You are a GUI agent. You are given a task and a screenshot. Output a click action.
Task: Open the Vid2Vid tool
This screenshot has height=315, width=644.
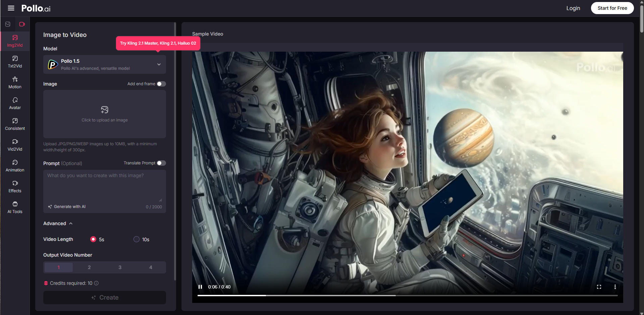pos(15,145)
